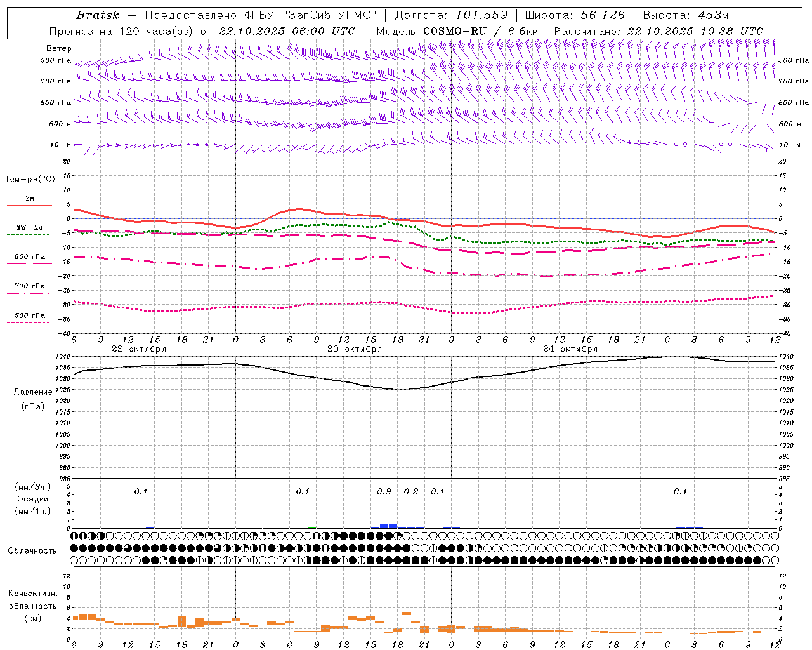Click the dotted pink legend line under 500 гПа
Viewport: 812px width, 650px height.
click(28, 322)
